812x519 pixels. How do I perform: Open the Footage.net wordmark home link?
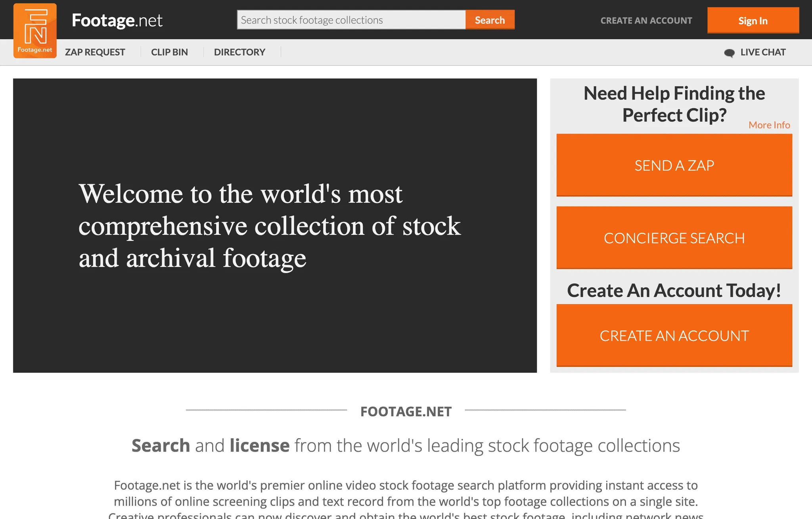coord(117,21)
